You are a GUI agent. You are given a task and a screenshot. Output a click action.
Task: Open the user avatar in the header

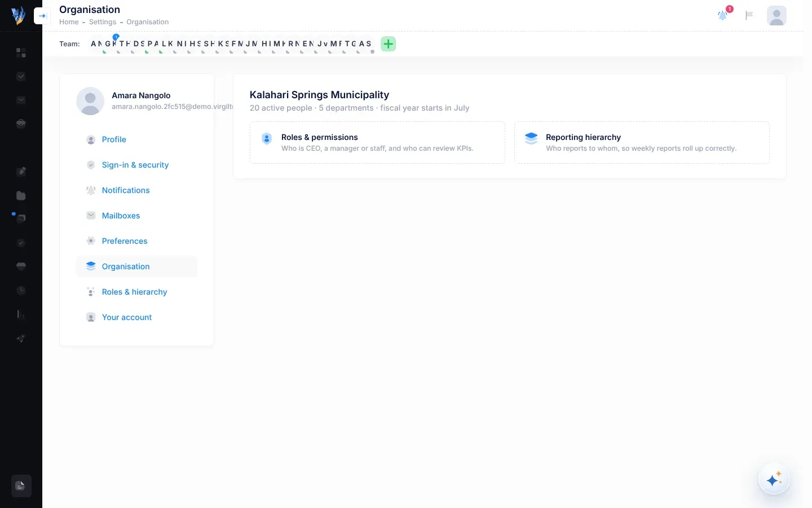[776, 15]
